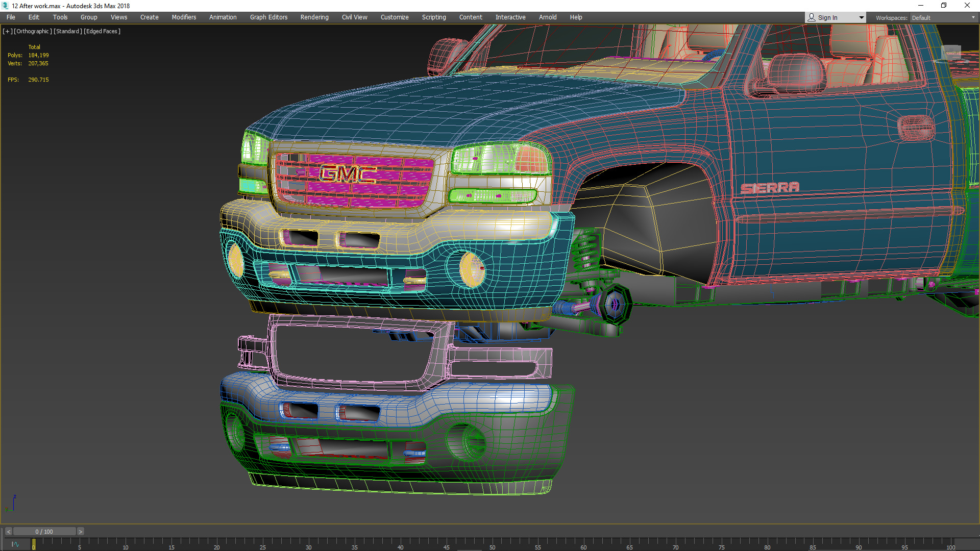
Task: Click the 3ds Max application logo icon
Action: pos(5,6)
